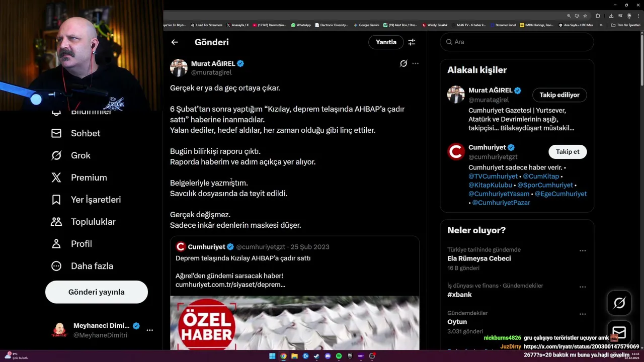Open the Anasayfa / X bookmark
Screen dimensions: 644x362
237,25
